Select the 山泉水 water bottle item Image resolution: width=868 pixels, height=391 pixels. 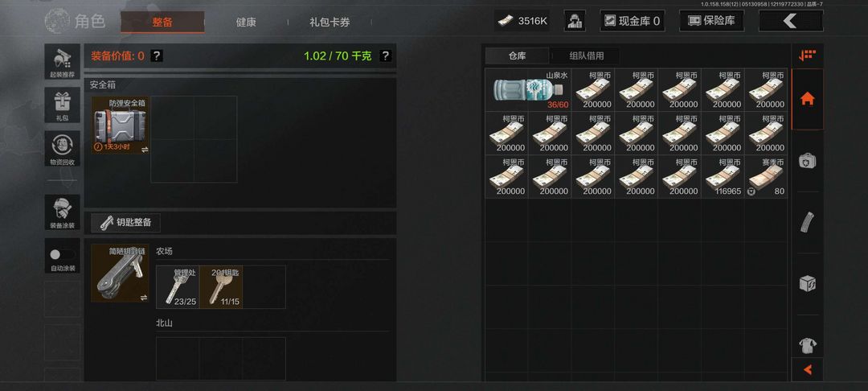(529, 90)
